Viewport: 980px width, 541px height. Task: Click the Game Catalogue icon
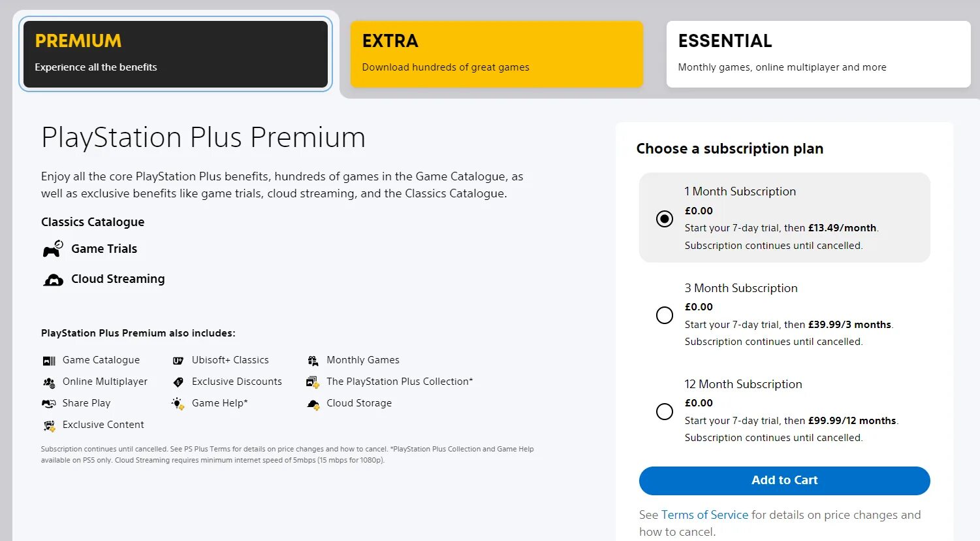(x=49, y=361)
